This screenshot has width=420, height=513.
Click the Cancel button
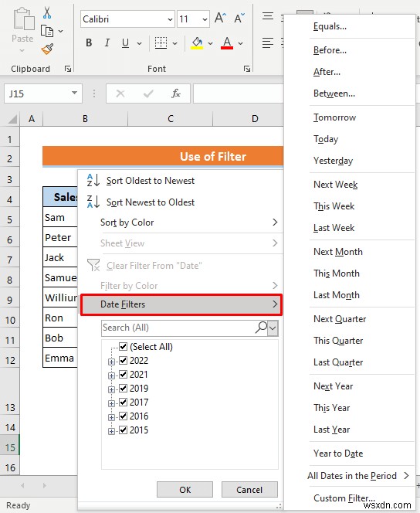[x=249, y=490]
